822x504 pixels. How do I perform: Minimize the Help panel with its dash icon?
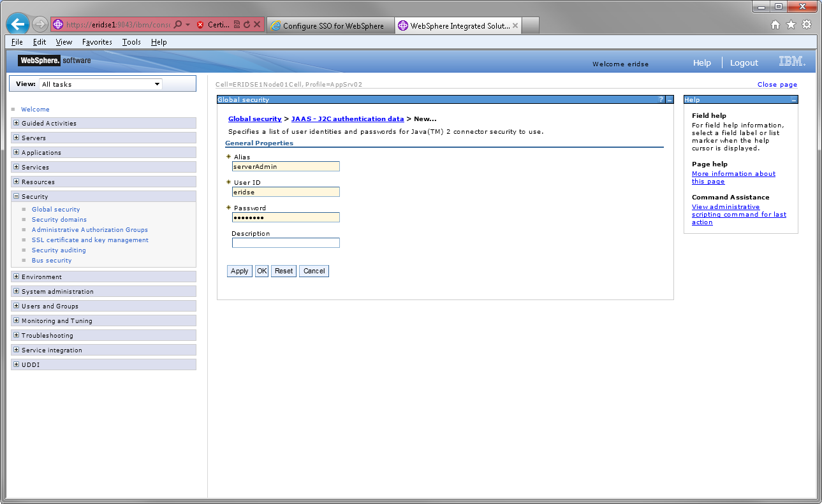click(x=793, y=100)
